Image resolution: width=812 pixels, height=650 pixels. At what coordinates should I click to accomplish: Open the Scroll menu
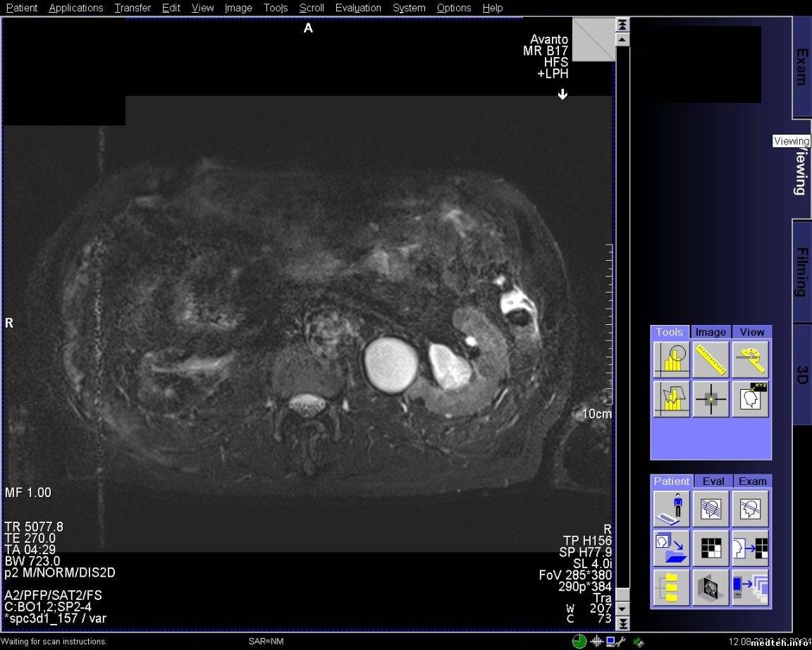311,8
